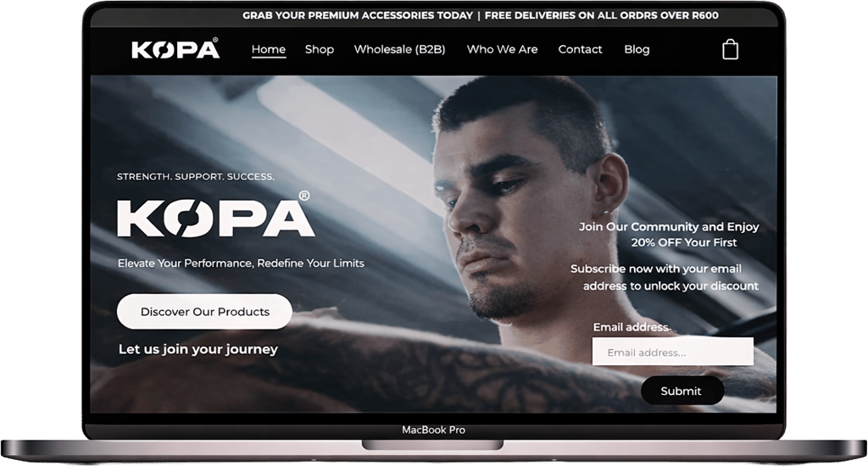This screenshot has width=868, height=466.
Task: Click the large KOPA hero logo
Action: [x=214, y=214]
